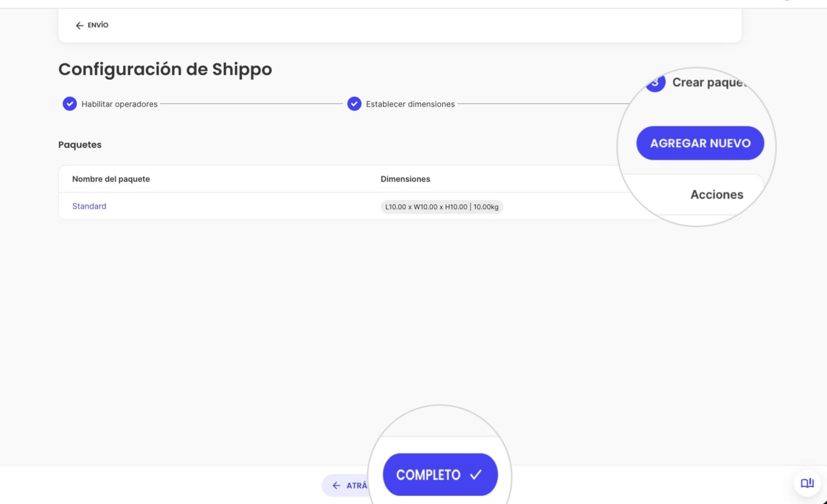
Task: Click the Nombre del paquete column header
Action: pyautogui.click(x=111, y=179)
